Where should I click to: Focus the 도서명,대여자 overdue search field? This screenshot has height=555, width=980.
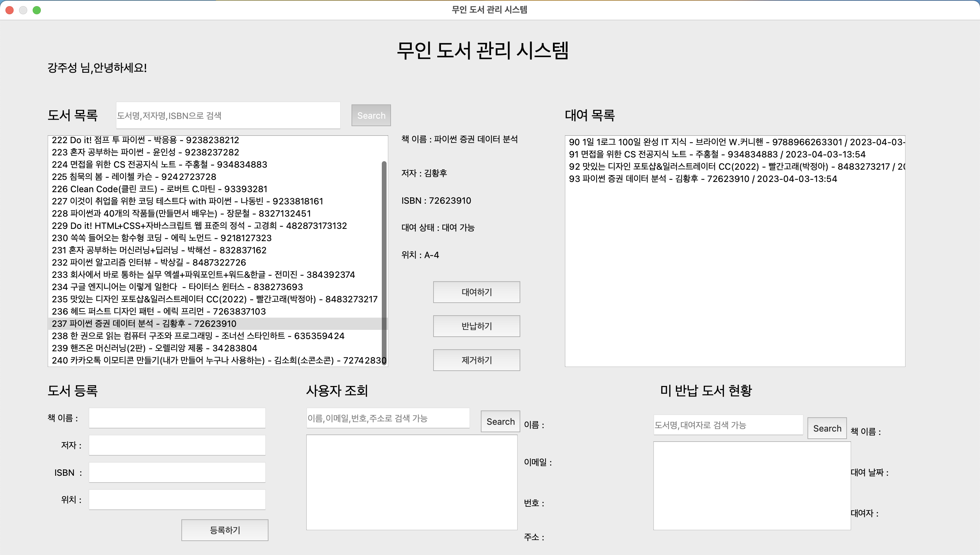[x=728, y=425]
